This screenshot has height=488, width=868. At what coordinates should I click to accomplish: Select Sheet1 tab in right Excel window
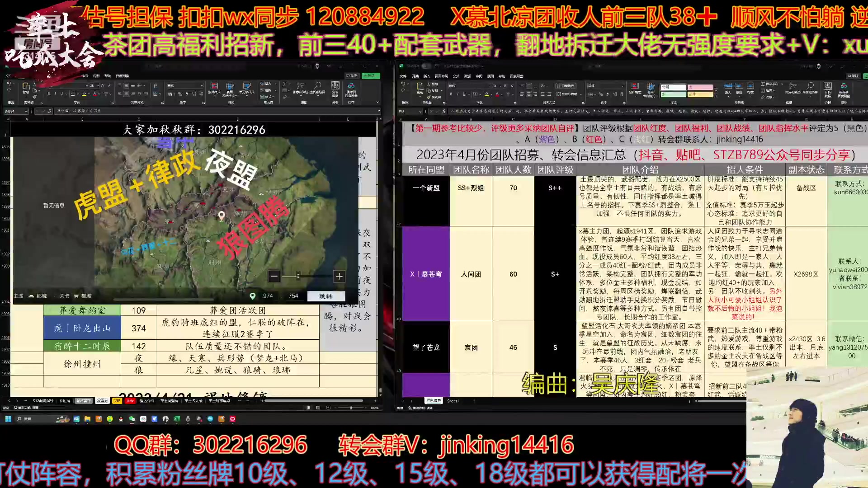(453, 401)
